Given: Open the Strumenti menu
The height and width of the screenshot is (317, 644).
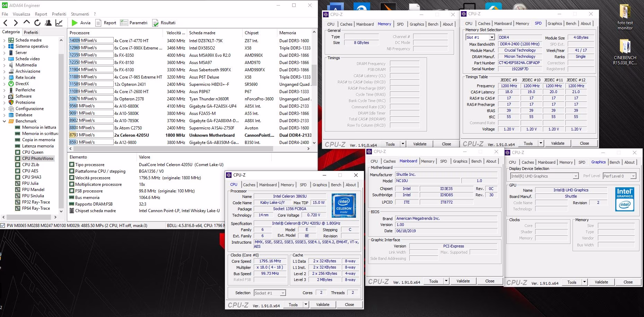Looking at the screenshot, I should (80, 14).
